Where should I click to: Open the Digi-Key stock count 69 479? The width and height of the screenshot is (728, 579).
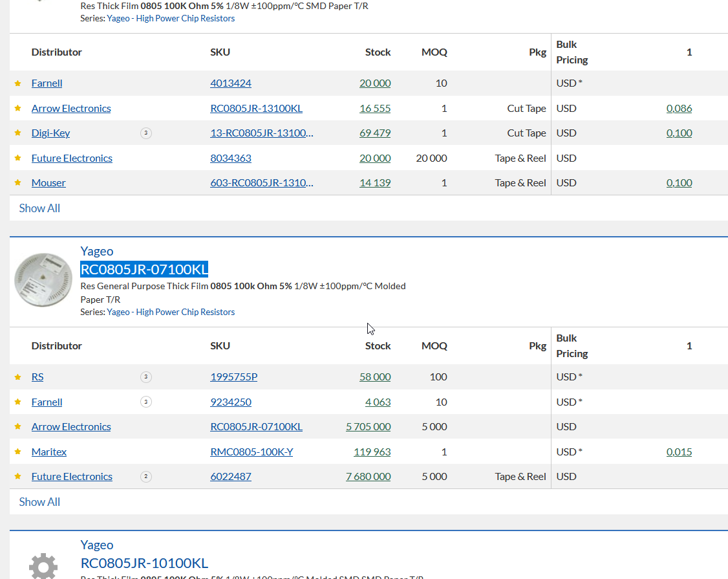[x=375, y=133]
